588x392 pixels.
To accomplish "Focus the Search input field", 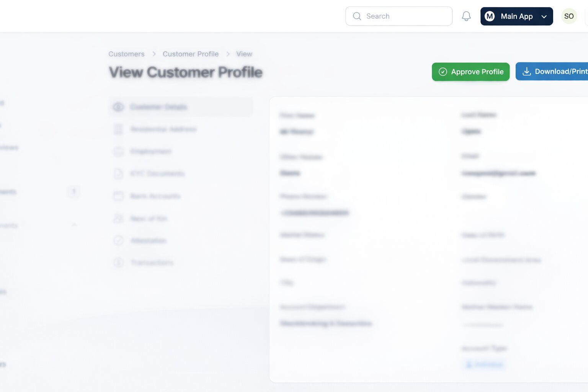I will tap(399, 16).
